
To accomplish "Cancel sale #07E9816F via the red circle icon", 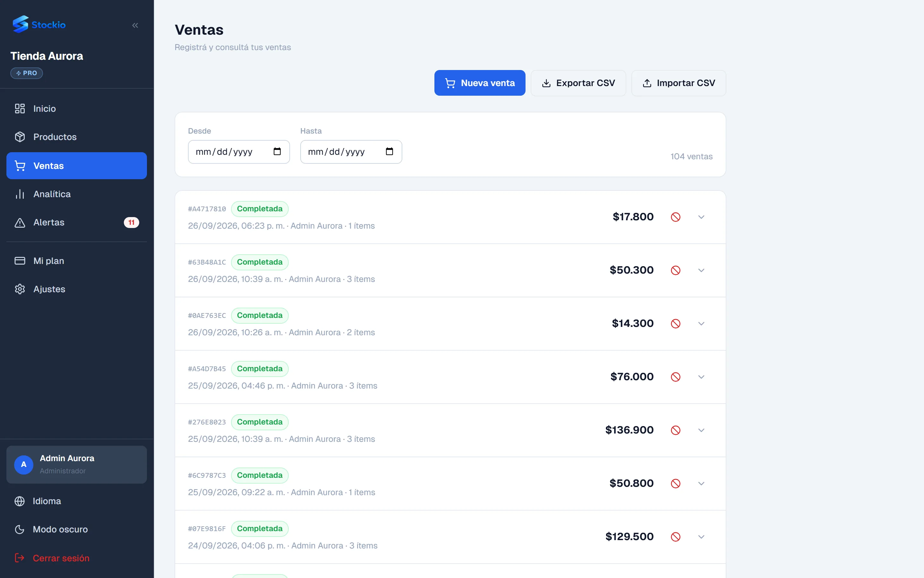I will point(675,537).
